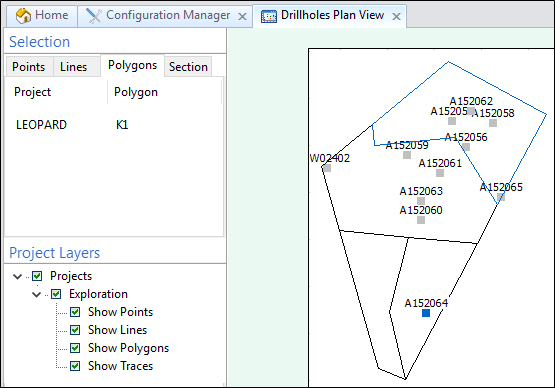The image size is (555, 388).
Task: Toggle the Exploration layer checkbox
Action: [56, 294]
